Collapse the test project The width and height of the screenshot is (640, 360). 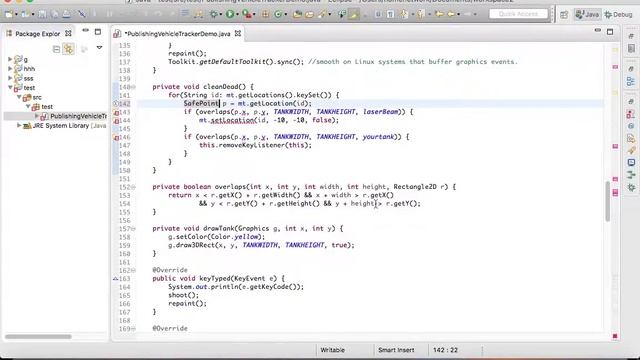pyautogui.click(x=10, y=87)
